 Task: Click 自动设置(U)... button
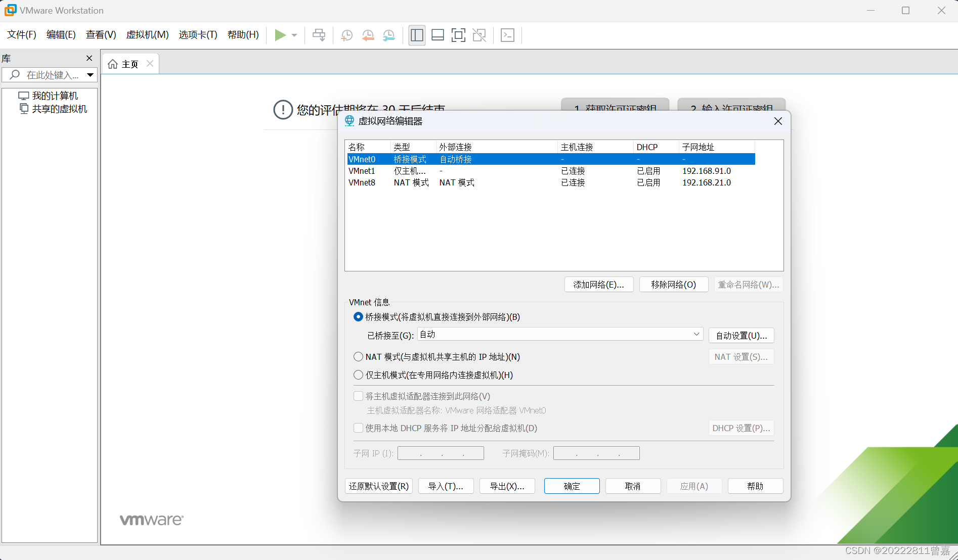pyautogui.click(x=742, y=336)
